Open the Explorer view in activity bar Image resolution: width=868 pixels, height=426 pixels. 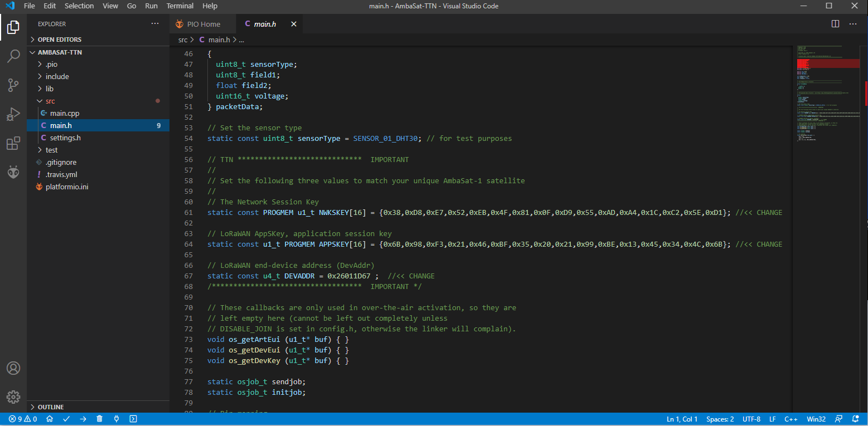tap(13, 26)
